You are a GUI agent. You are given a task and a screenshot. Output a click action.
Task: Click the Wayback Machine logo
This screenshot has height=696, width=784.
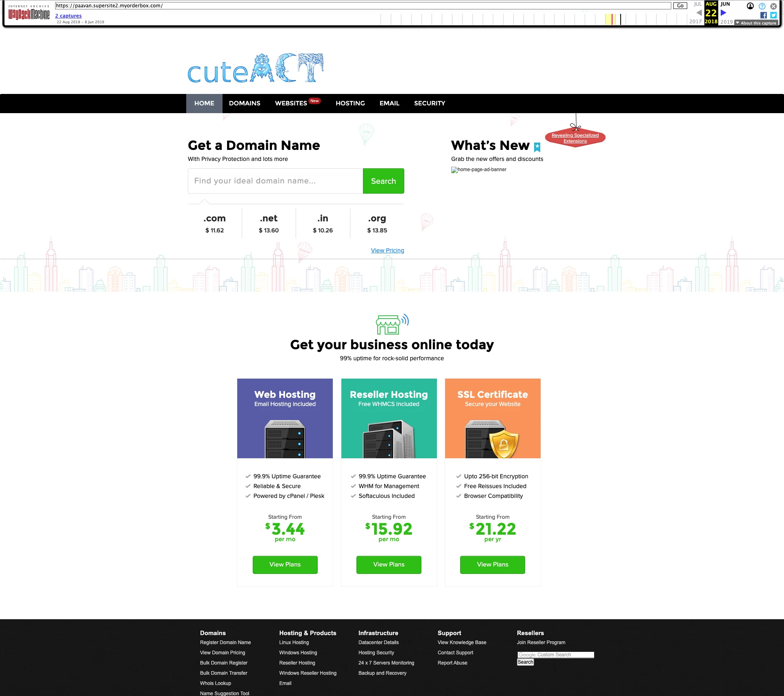coord(29,13)
